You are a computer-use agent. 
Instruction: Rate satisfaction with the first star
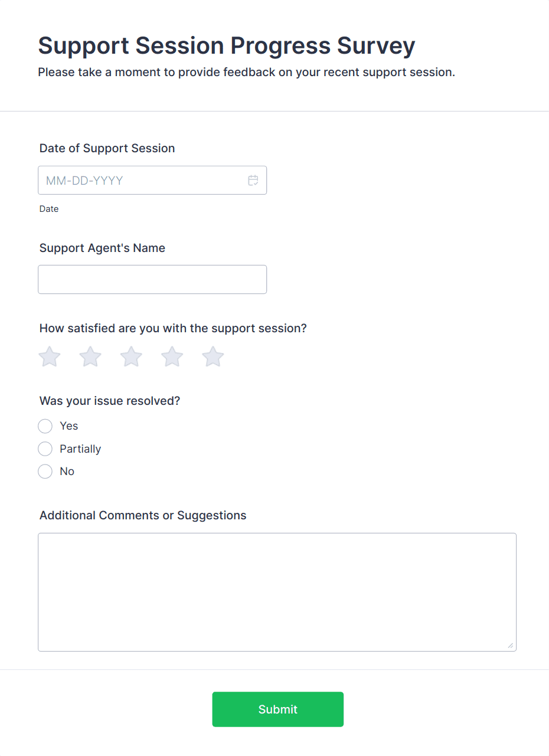(x=50, y=356)
